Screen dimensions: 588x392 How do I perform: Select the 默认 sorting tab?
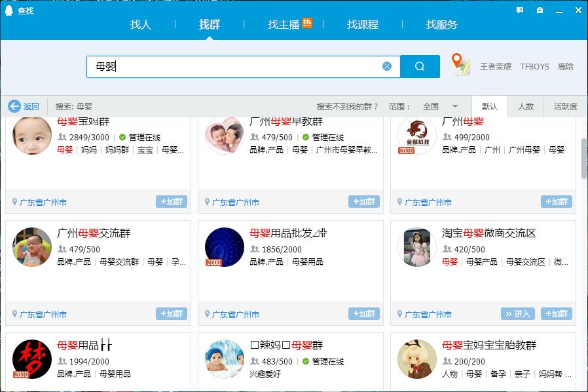coord(490,106)
